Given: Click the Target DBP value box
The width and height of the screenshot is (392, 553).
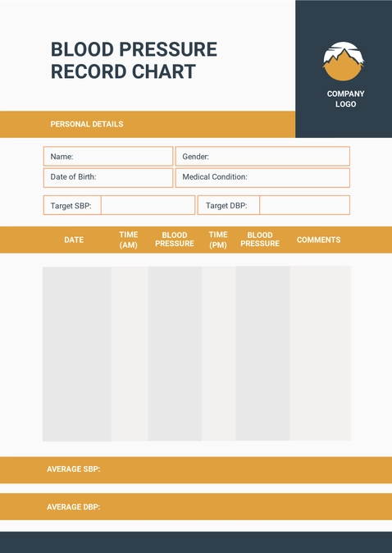Looking at the screenshot, I should [304, 205].
